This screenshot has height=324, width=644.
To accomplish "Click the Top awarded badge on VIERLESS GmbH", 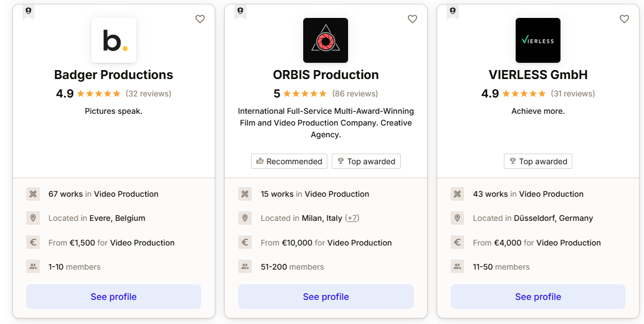I will (538, 161).
